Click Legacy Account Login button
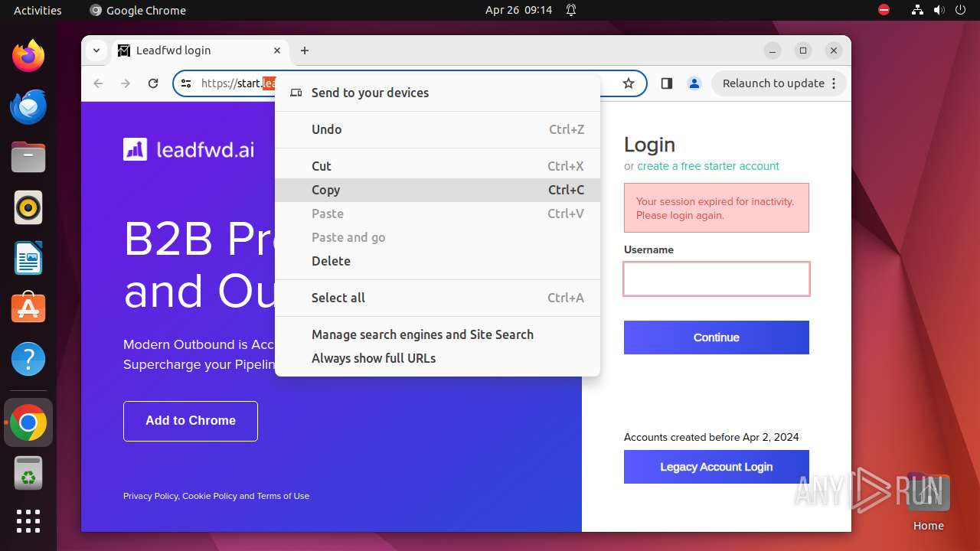This screenshot has height=551, width=980. point(717,467)
